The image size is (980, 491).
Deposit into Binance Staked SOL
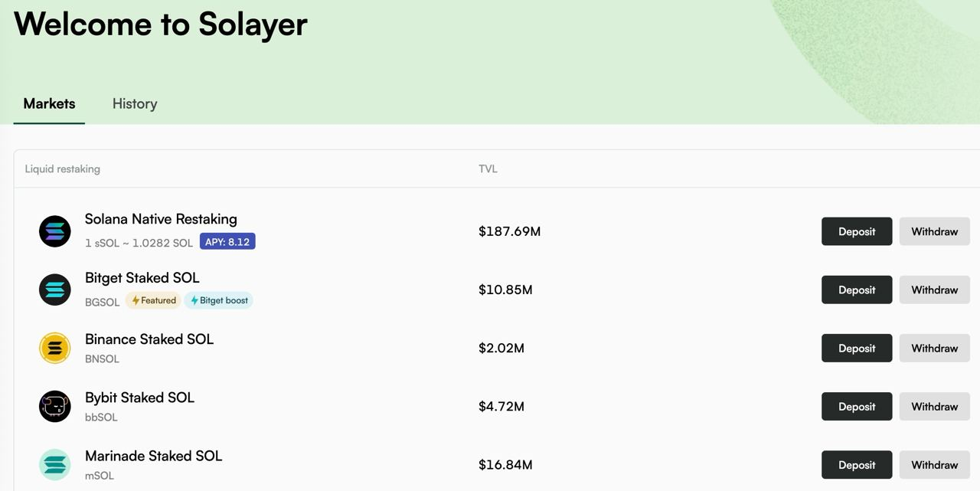857,349
